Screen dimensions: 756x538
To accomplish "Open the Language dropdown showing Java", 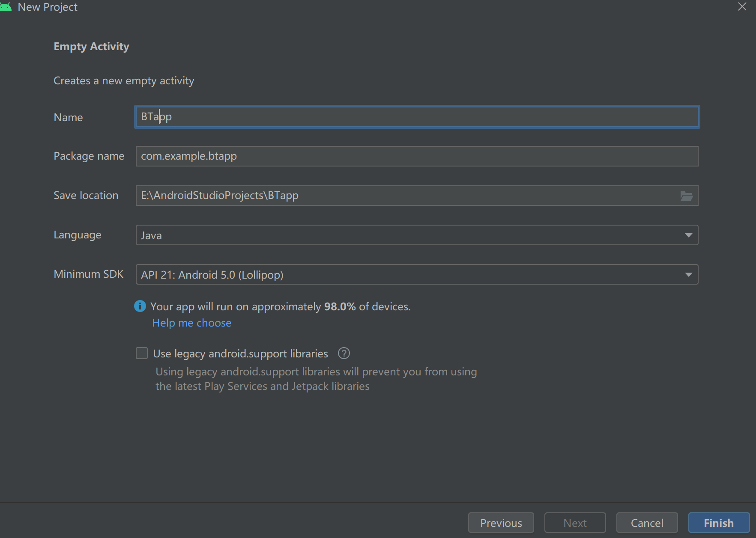I will pos(417,235).
